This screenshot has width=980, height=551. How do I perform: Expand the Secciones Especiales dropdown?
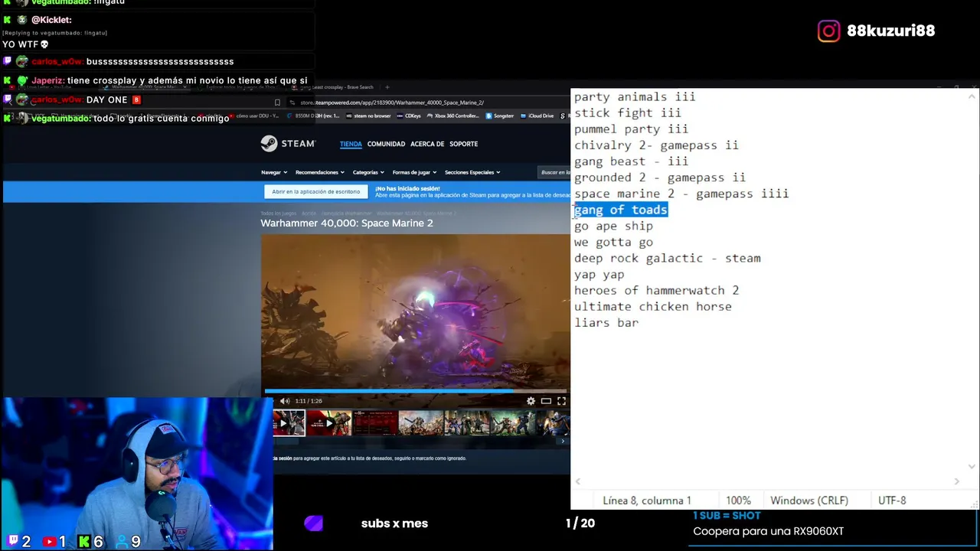click(x=472, y=172)
